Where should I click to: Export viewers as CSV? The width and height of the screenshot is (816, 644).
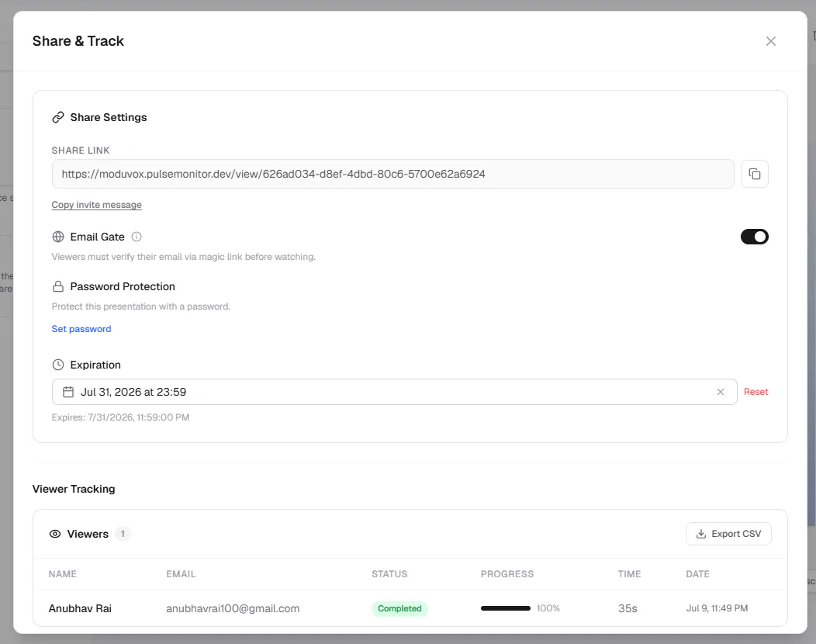pyautogui.click(x=728, y=534)
